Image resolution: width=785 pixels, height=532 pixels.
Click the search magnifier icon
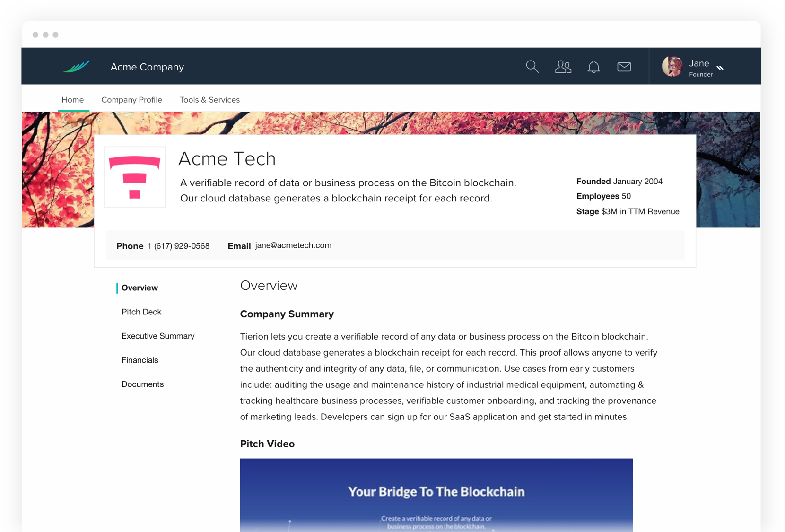click(532, 67)
